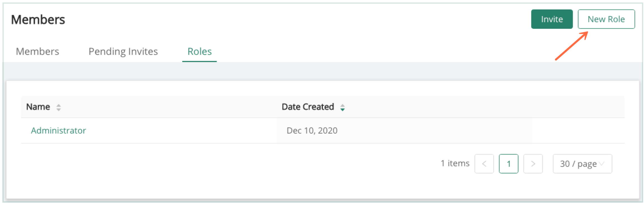Click the 1 items count label
The image size is (644, 205).
click(x=455, y=163)
